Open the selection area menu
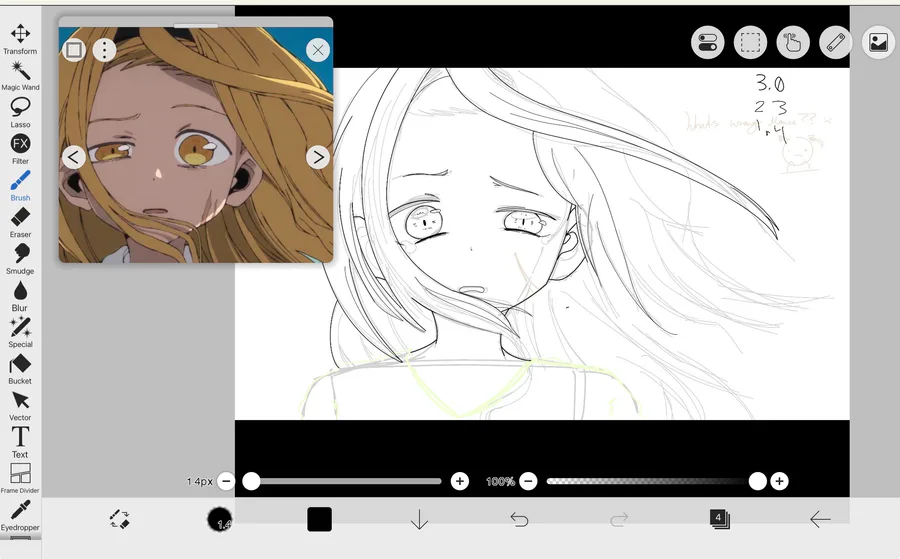This screenshot has width=900, height=559. [750, 42]
